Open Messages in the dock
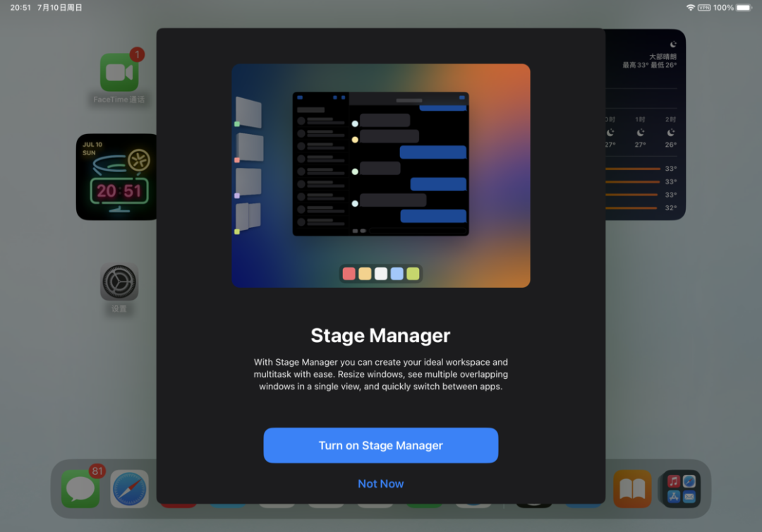This screenshot has width=762, height=532. (x=80, y=489)
